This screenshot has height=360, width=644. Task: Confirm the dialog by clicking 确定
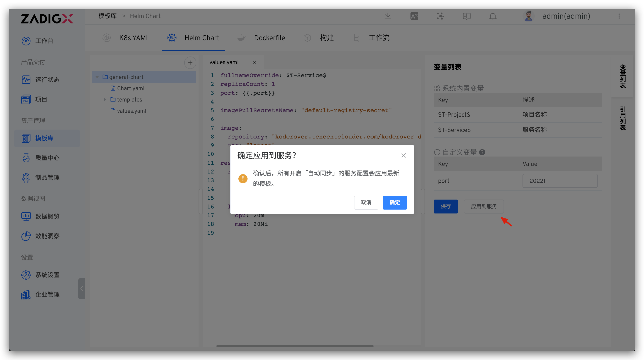point(394,202)
